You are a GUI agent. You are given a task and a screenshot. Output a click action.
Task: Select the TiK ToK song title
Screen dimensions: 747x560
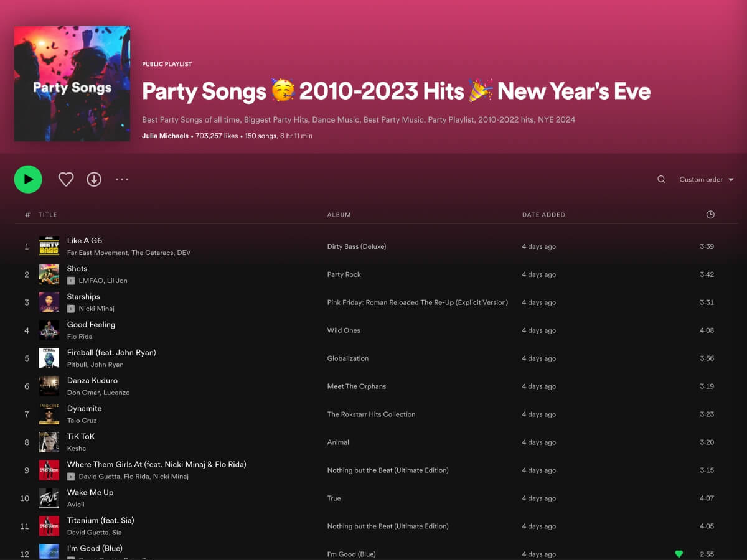[81, 437]
